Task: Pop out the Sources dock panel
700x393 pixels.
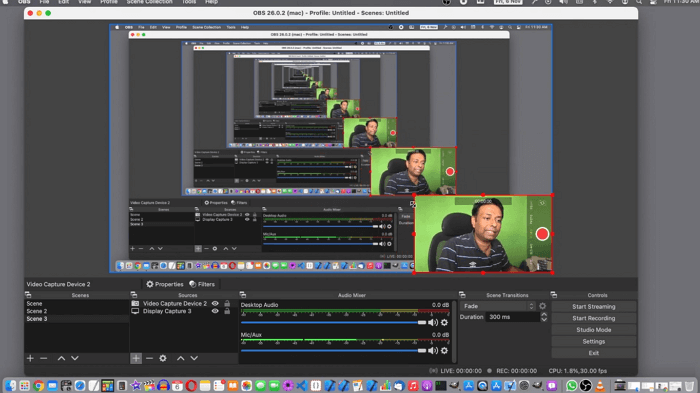Action: pos(133,295)
